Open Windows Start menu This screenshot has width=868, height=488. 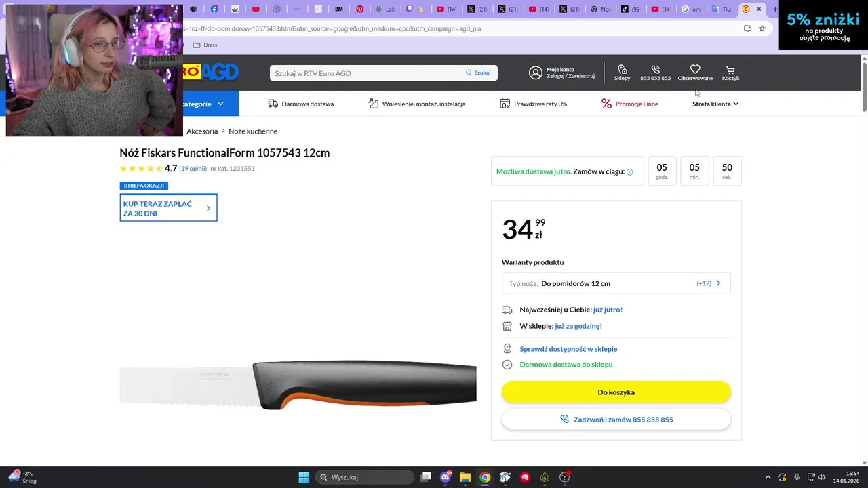304,477
